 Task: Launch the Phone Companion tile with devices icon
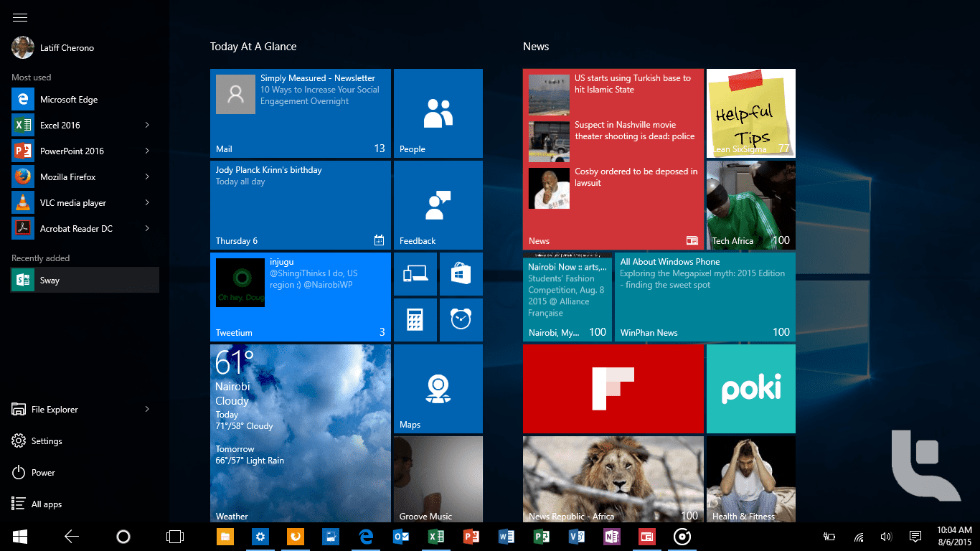click(x=415, y=274)
